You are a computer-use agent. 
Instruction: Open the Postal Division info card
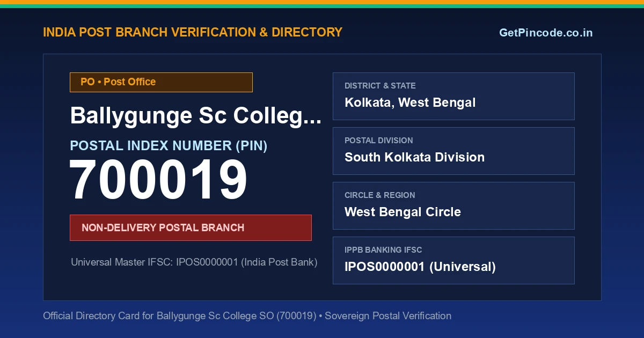(453, 151)
